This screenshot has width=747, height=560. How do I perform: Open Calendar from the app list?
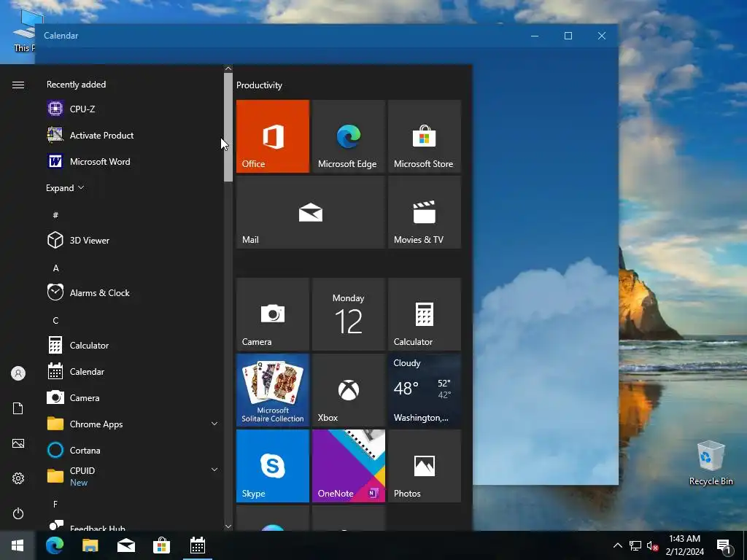(133, 371)
